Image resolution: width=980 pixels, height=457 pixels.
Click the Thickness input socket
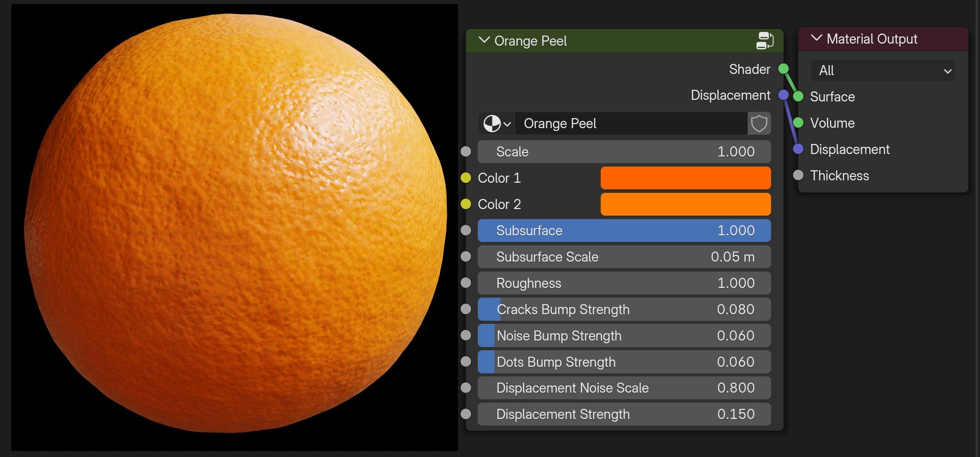pyautogui.click(x=798, y=176)
